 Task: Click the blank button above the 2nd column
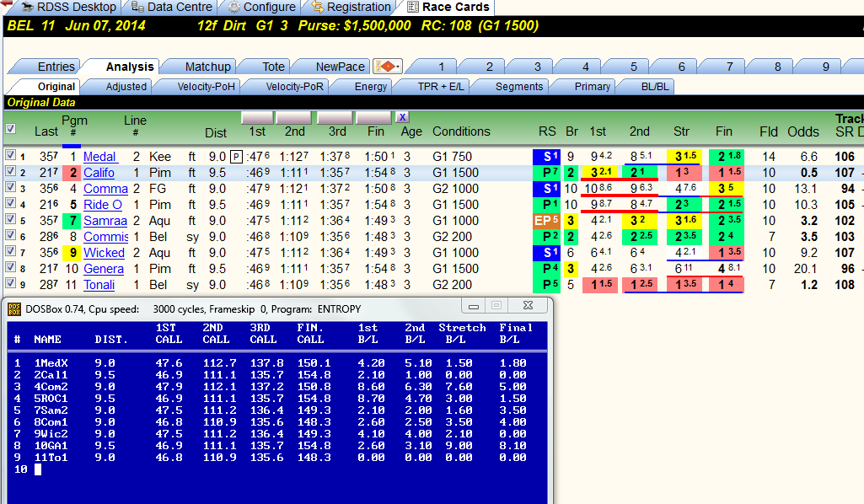tap(293, 117)
